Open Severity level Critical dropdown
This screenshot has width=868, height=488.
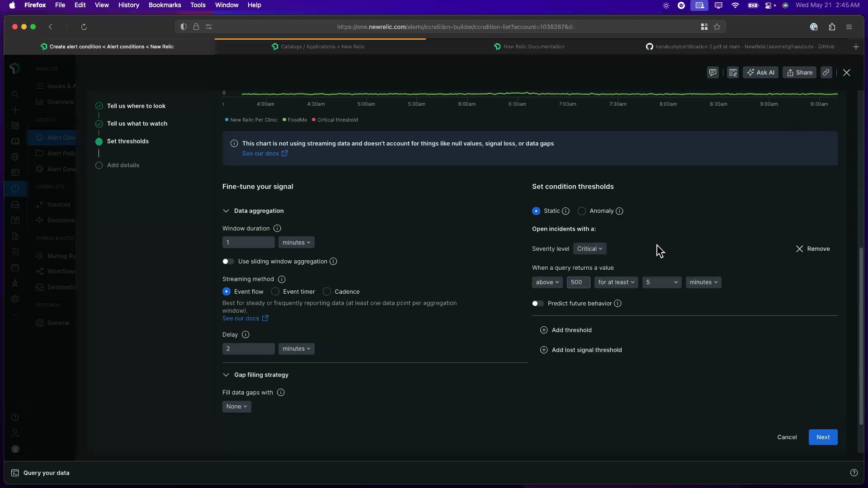590,249
